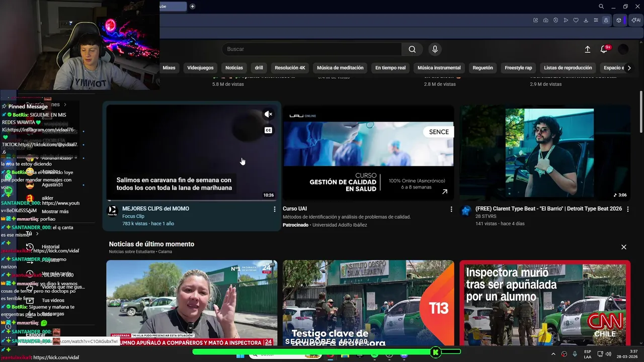Click the YouTube upload arrow icon
This screenshot has height=362, width=644.
tap(588, 49)
